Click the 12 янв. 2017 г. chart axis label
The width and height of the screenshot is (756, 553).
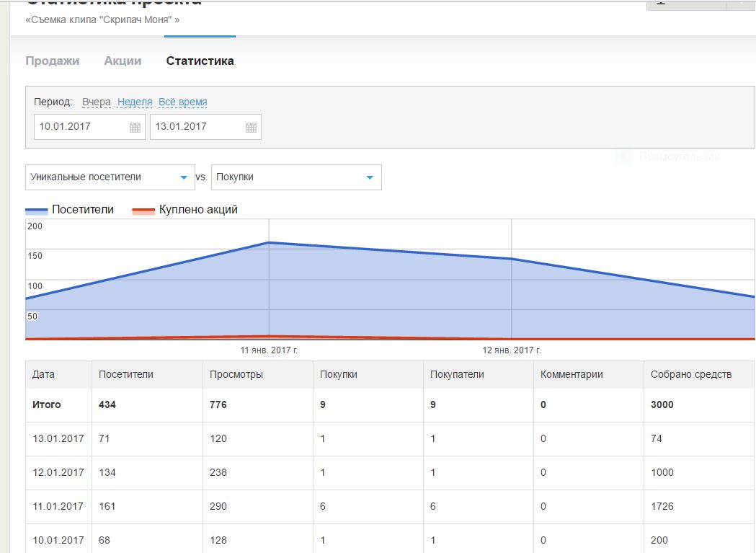click(x=511, y=350)
